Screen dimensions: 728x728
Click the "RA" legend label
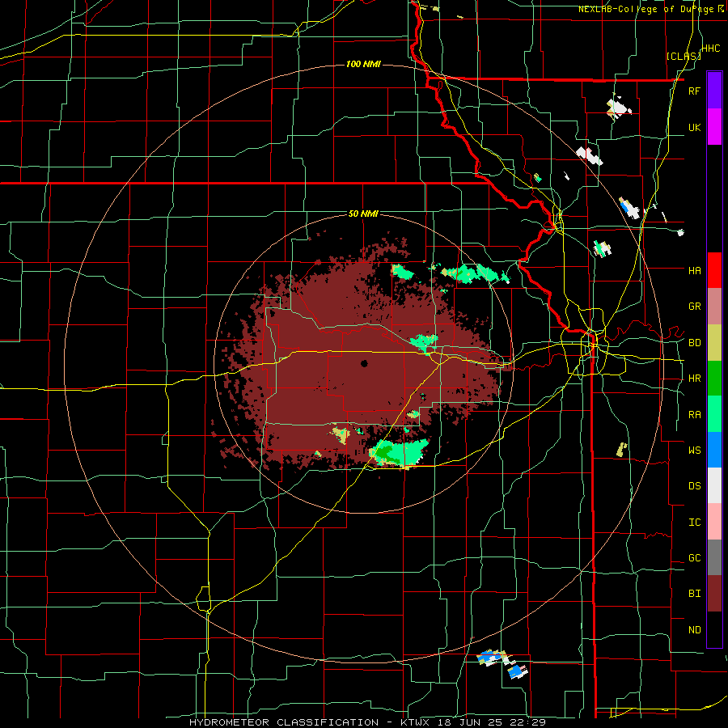click(x=695, y=415)
